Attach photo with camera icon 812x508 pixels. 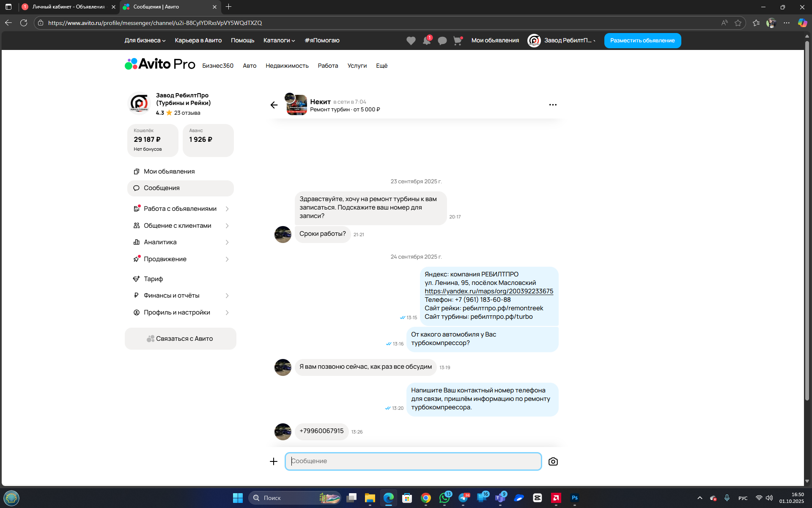tap(553, 461)
